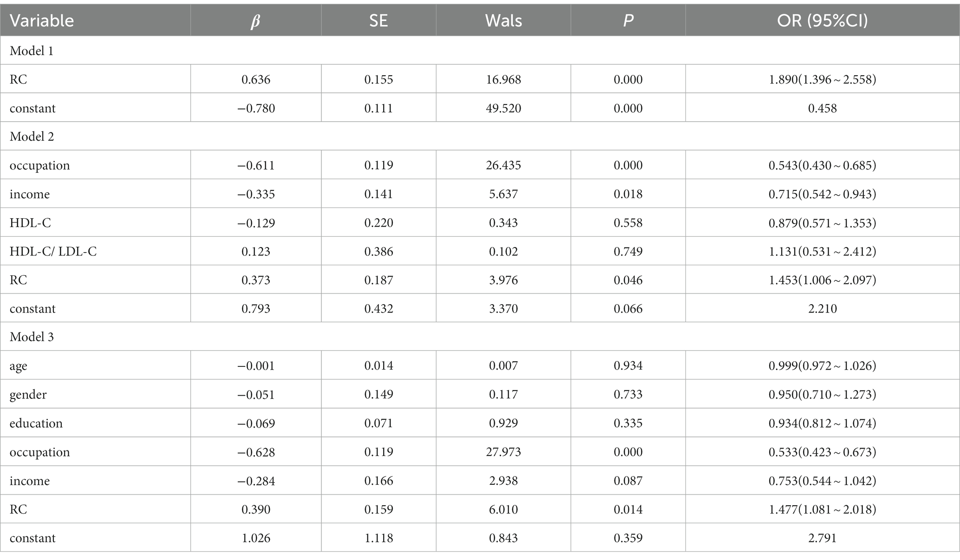The width and height of the screenshot is (960, 560).
Task: Click the OR value 1.890(1.396~2.558)
Action: pos(823,79)
